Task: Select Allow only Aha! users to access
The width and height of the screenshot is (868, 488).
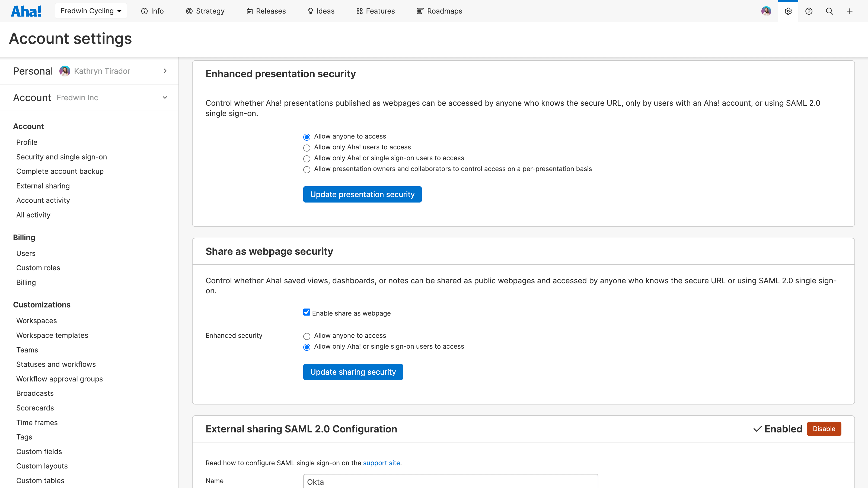Action: click(x=307, y=148)
